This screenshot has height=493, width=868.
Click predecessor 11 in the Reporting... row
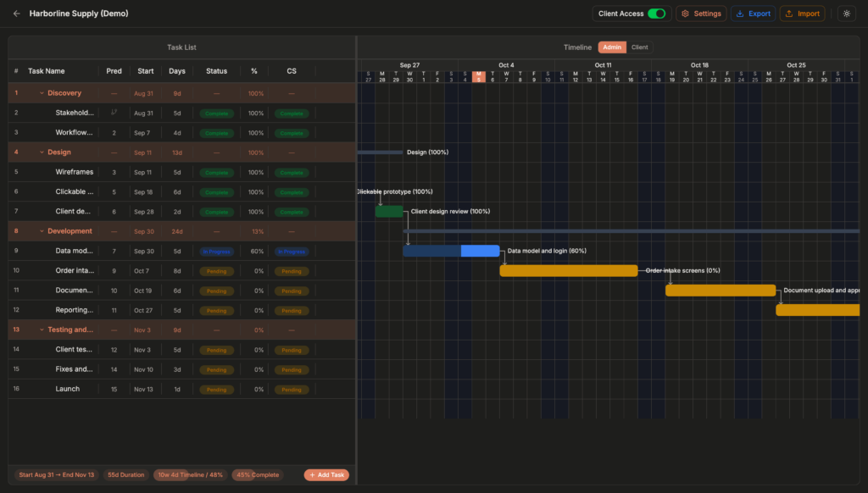click(114, 310)
